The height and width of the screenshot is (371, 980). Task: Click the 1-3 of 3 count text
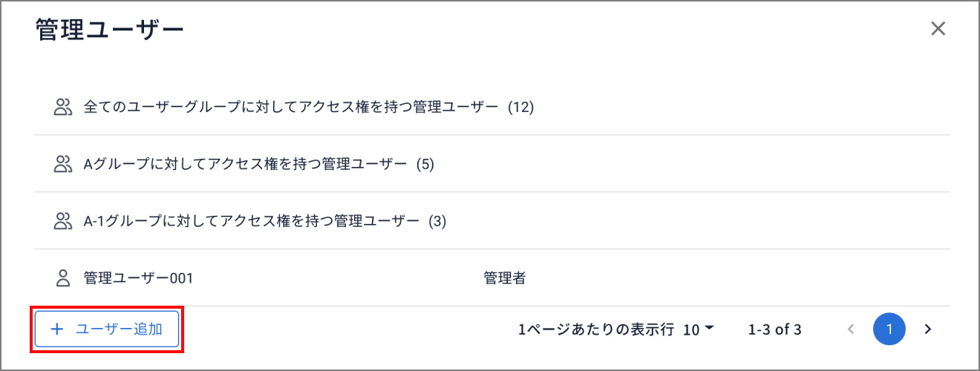click(x=775, y=329)
